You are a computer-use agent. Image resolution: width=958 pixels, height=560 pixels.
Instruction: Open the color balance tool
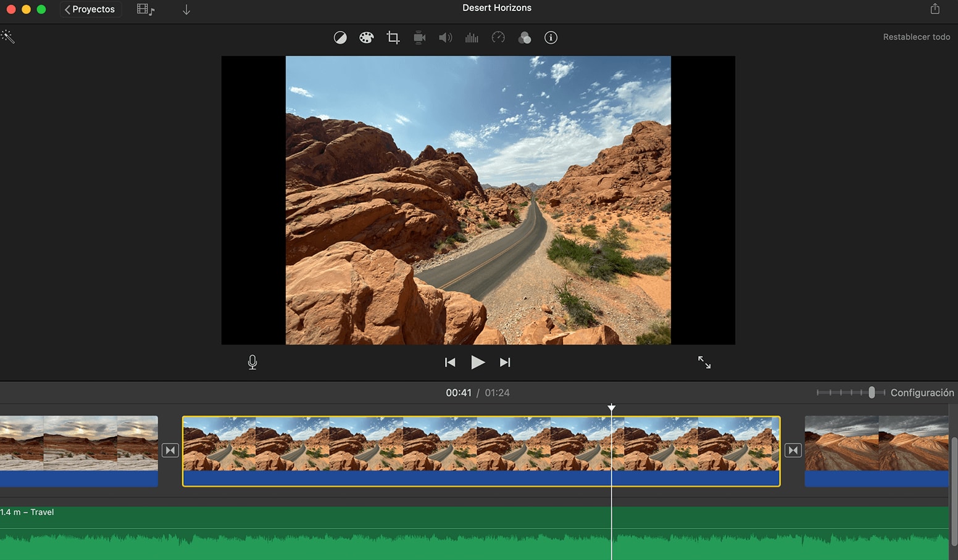click(340, 38)
